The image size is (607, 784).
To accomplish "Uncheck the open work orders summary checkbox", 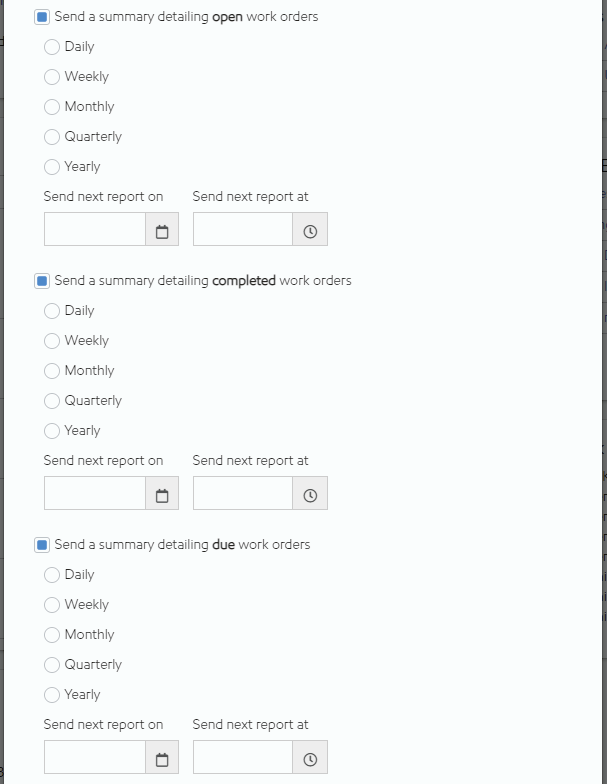I will point(42,17).
